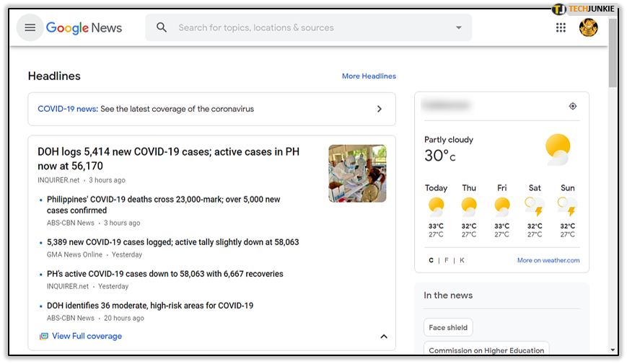Image resolution: width=627 pixels, height=364 pixels.
Task: Click the current partly cloudy weather icon
Action: tap(558, 149)
